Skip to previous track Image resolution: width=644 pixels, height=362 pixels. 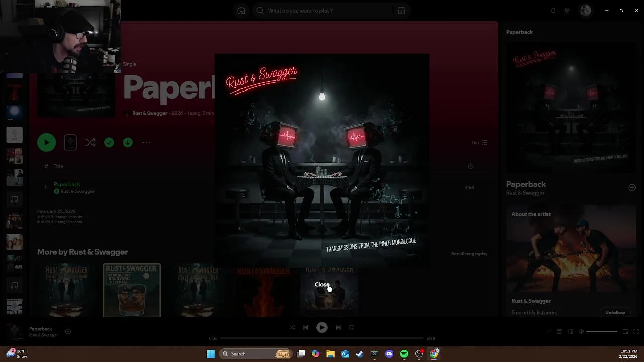(x=306, y=327)
